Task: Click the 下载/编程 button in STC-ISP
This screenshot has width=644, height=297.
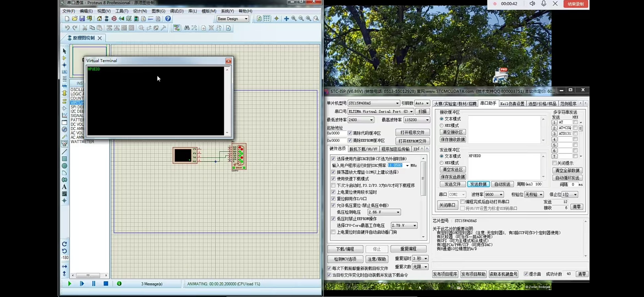Action: click(345, 249)
